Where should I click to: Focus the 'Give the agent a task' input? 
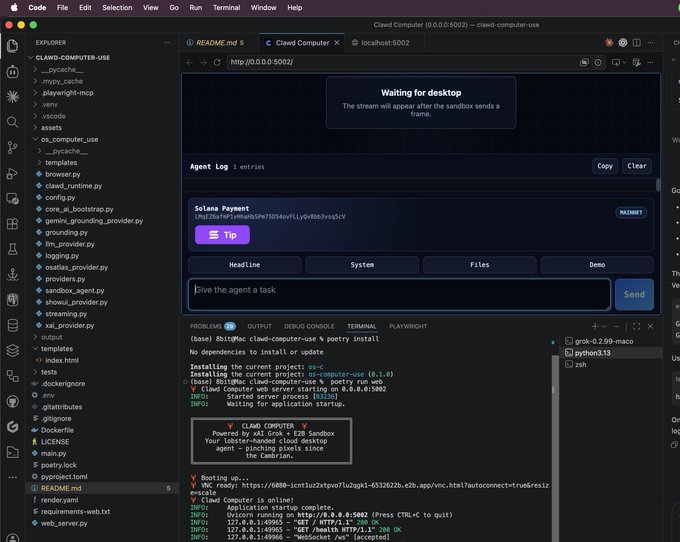click(x=399, y=294)
